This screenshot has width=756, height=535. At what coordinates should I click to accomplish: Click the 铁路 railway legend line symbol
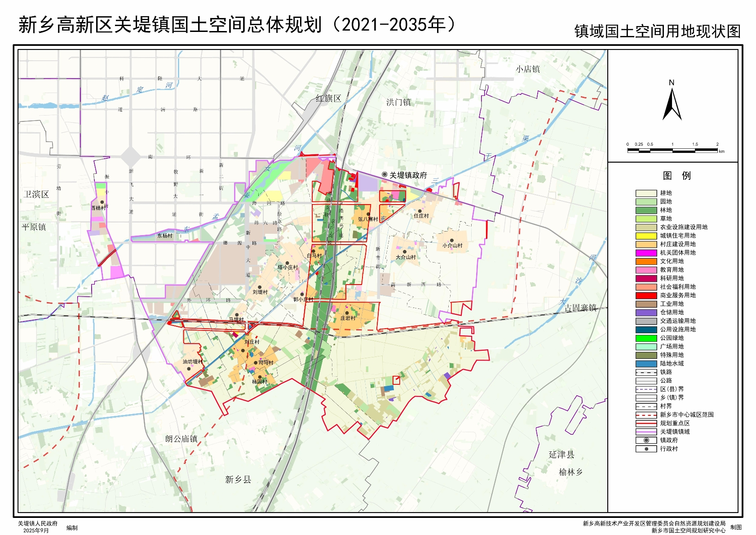[646, 372]
